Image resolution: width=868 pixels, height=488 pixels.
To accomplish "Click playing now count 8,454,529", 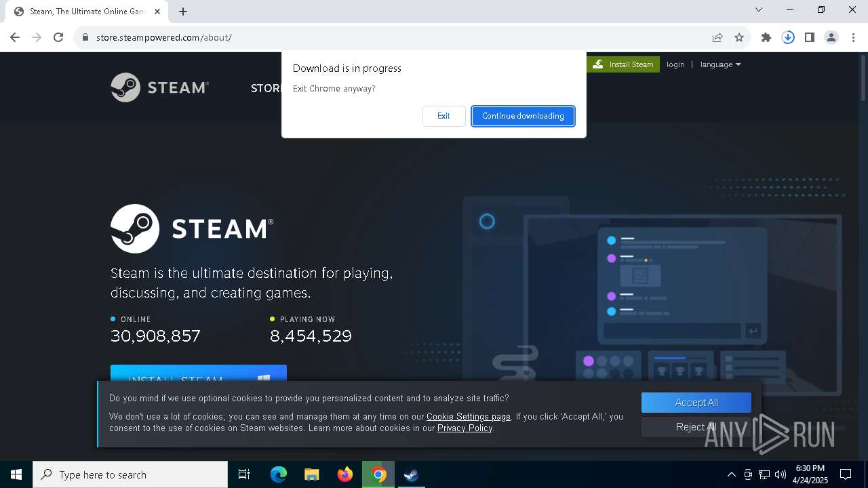I will (311, 336).
